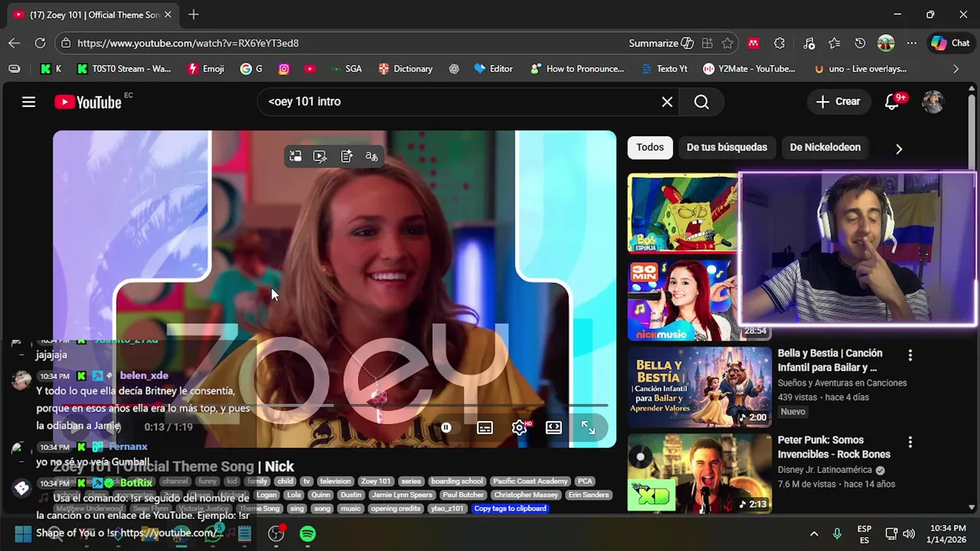Open the notifications bell
This screenshot has width=980, height=551.
893,102
